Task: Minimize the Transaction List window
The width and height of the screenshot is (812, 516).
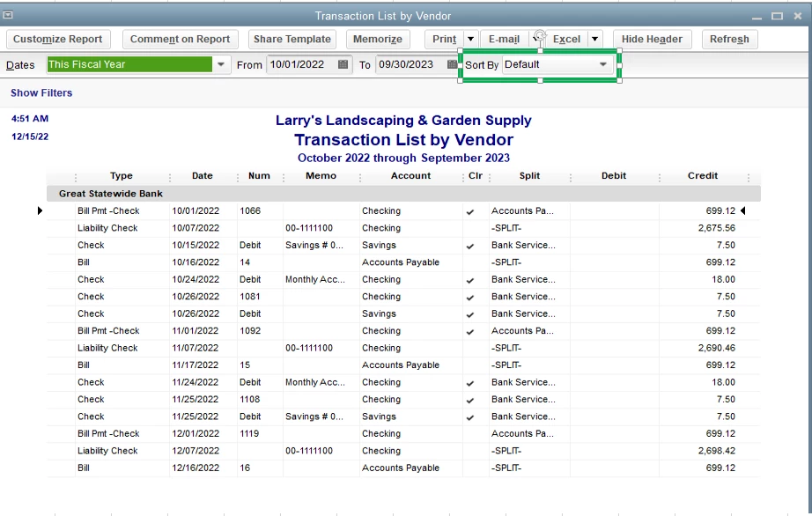Action: (x=757, y=17)
